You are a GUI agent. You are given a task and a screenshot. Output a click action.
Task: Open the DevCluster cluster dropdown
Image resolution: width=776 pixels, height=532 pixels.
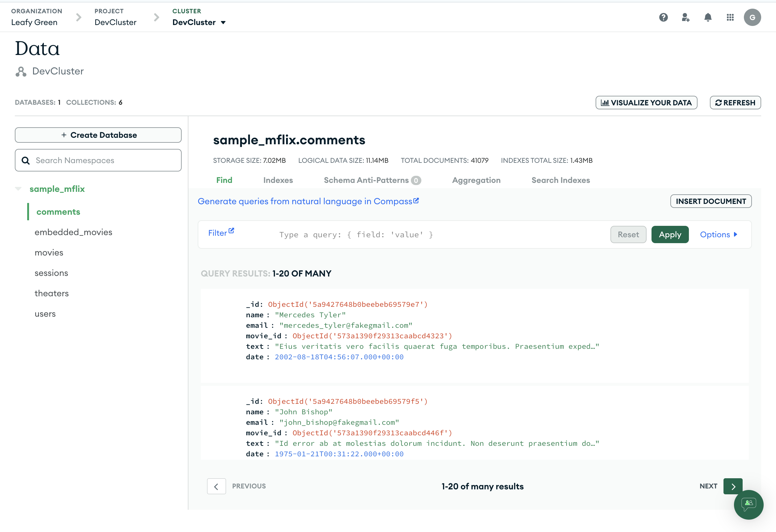click(x=223, y=23)
